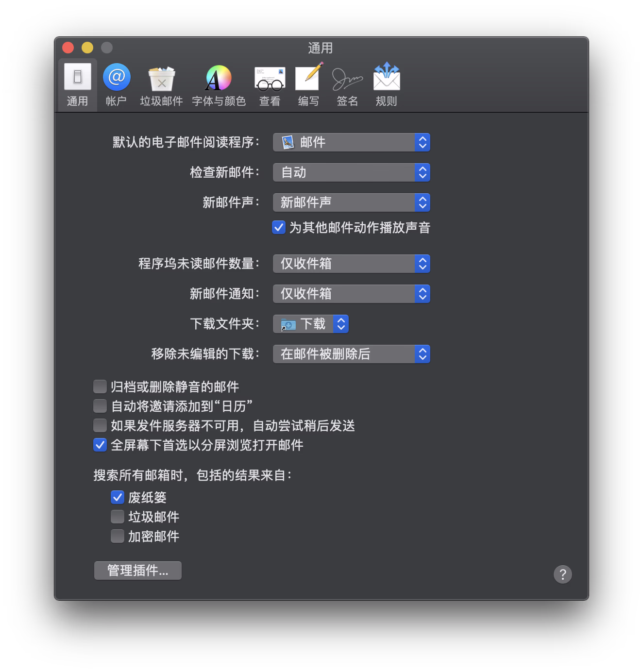This screenshot has width=643, height=672.
Task: Open the 编写 composing pencil icon
Action: (x=308, y=78)
